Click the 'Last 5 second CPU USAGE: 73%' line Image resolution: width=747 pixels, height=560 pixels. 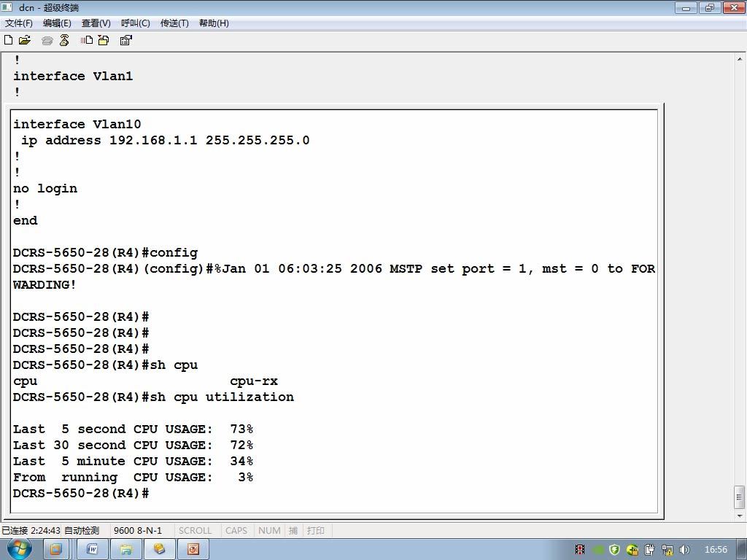pyautogui.click(x=133, y=429)
